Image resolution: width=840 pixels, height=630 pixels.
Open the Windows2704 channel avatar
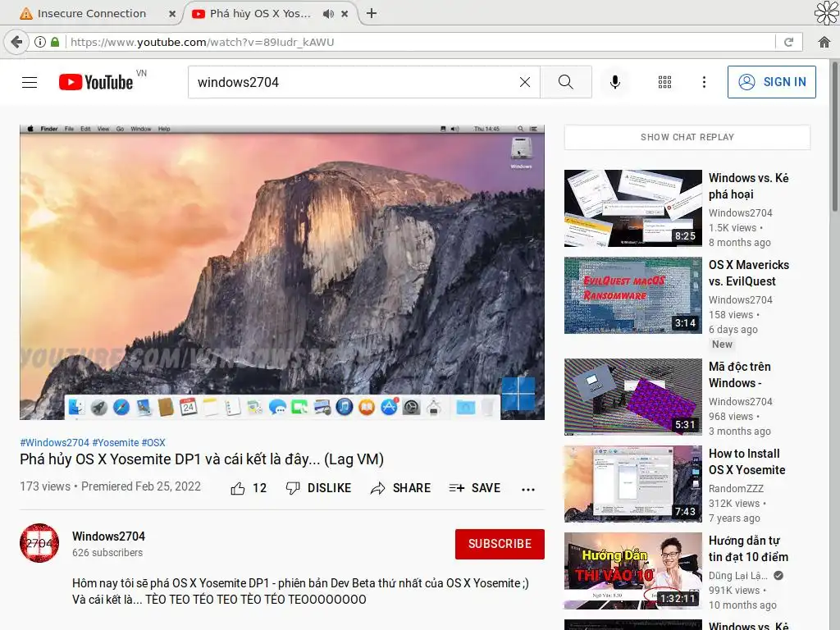[39, 543]
